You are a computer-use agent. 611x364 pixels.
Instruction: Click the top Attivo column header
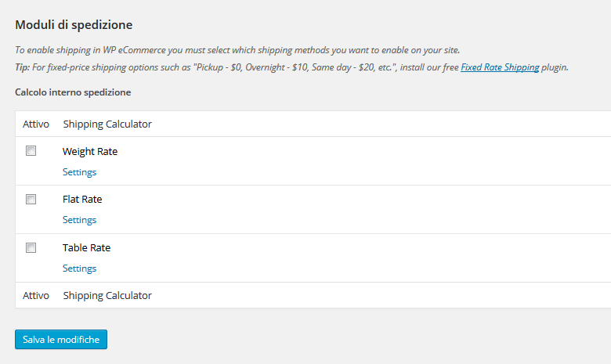coord(36,124)
